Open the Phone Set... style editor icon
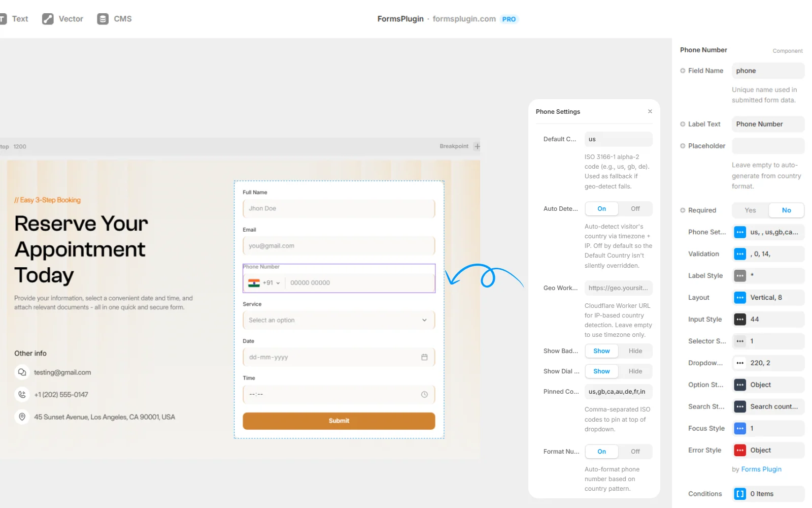The height and width of the screenshot is (508, 812). pos(739,232)
